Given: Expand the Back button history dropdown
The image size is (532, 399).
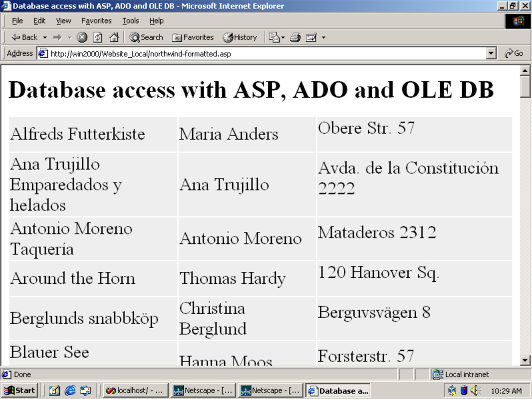Looking at the screenshot, I should point(45,37).
